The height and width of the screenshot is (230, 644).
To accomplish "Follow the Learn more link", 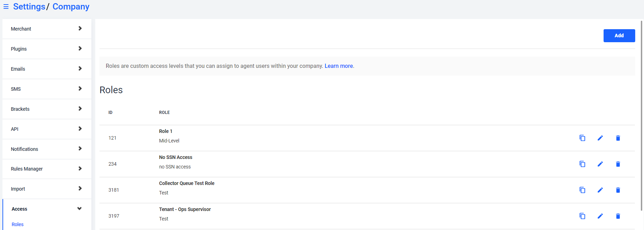I will coord(339,66).
